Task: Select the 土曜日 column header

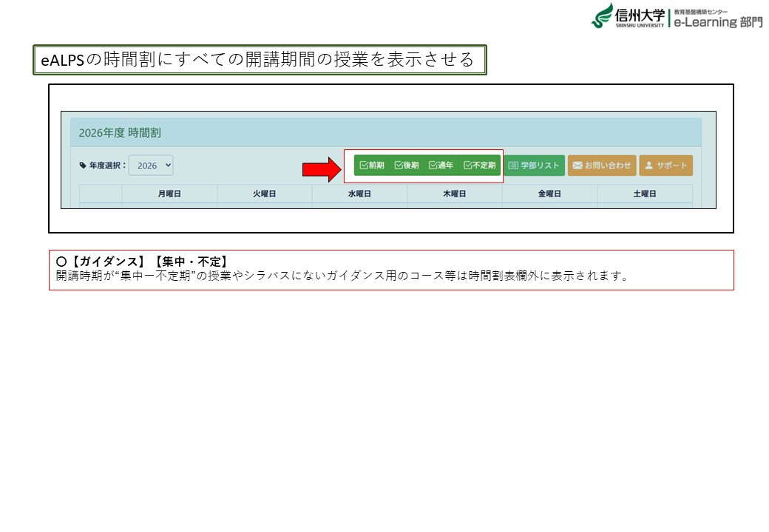Action: tap(645, 194)
